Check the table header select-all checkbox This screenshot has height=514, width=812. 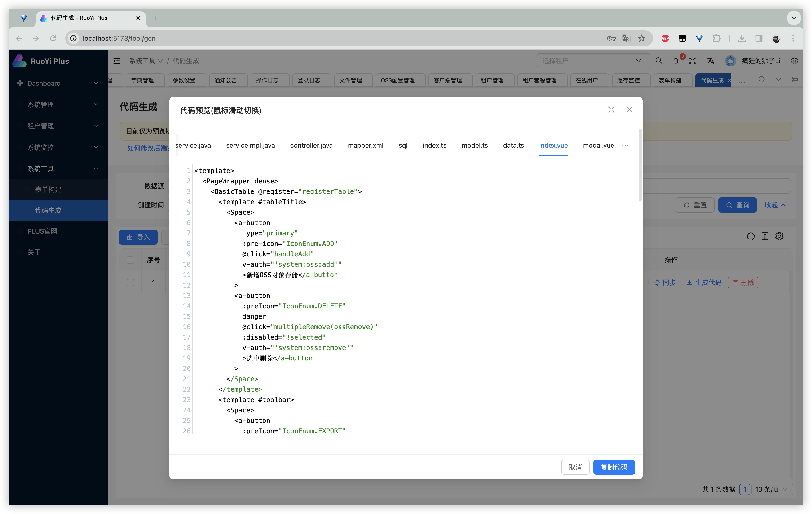point(130,260)
